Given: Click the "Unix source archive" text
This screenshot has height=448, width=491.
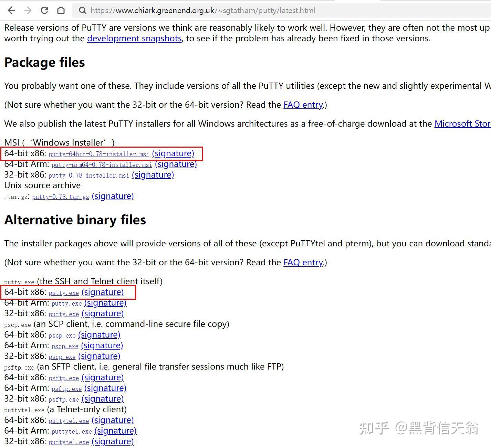Looking at the screenshot, I should [x=42, y=185].
